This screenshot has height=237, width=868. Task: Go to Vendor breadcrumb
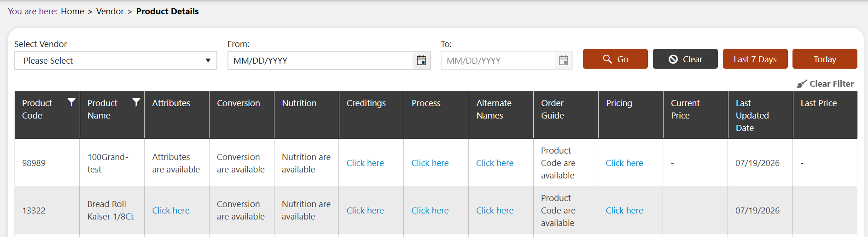pyautogui.click(x=110, y=11)
